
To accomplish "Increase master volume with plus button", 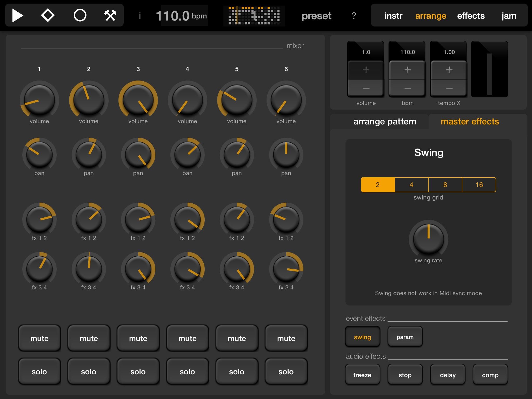I will point(366,70).
